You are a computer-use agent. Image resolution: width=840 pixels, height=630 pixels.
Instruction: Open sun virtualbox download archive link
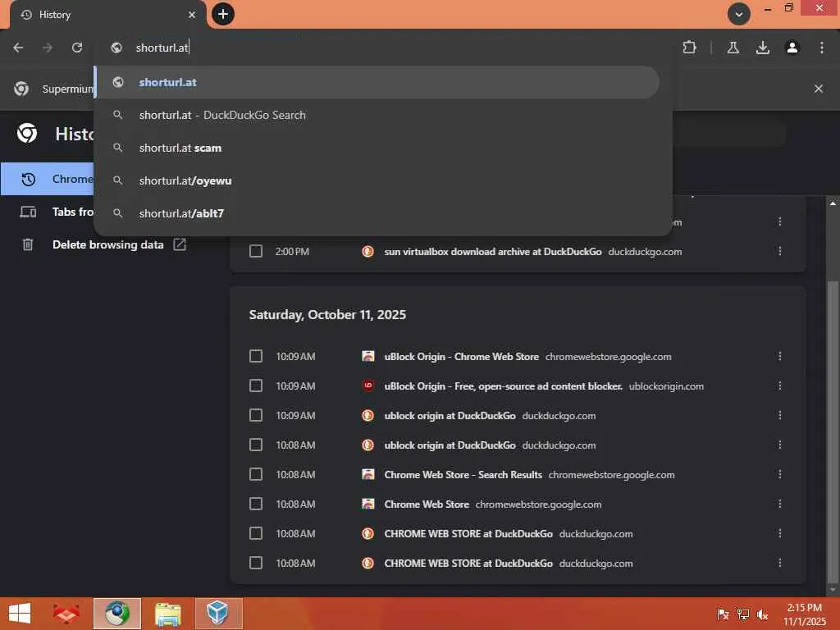coord(493,251)
